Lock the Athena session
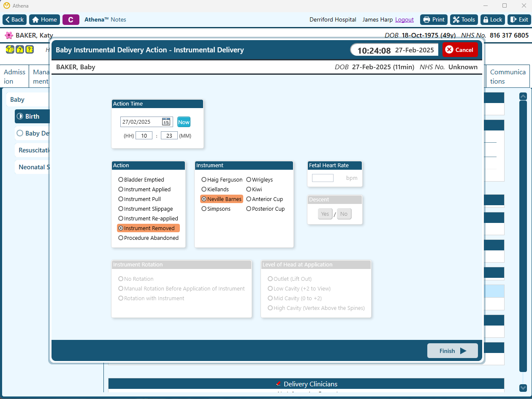532x399 pixels. pyautogui.click(x=492, y=19)
